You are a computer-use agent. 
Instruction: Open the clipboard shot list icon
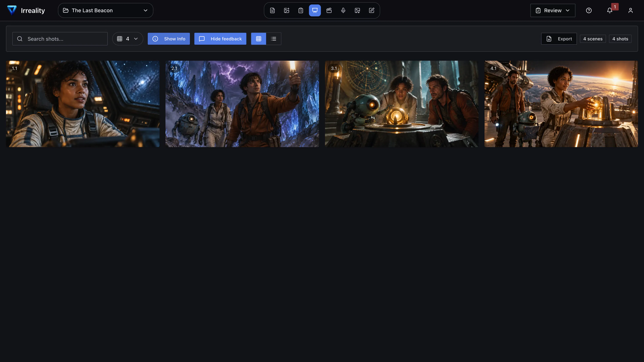(x=301, y=11)
